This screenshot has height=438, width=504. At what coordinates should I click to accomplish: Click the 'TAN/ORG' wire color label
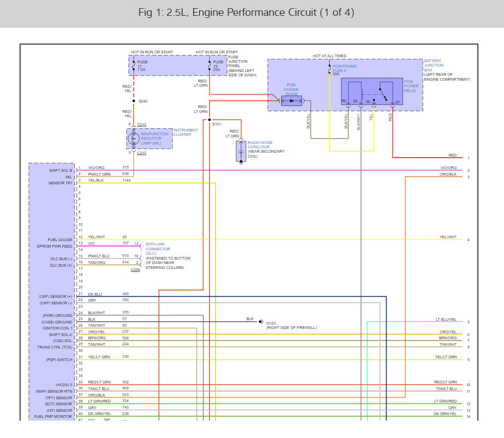[97, 263]
